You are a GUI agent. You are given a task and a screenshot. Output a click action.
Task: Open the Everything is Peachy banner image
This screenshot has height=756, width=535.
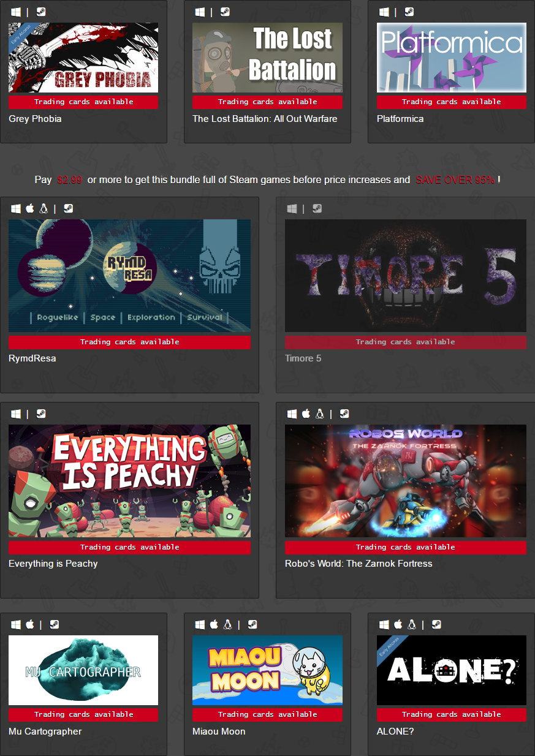point(129,481)
